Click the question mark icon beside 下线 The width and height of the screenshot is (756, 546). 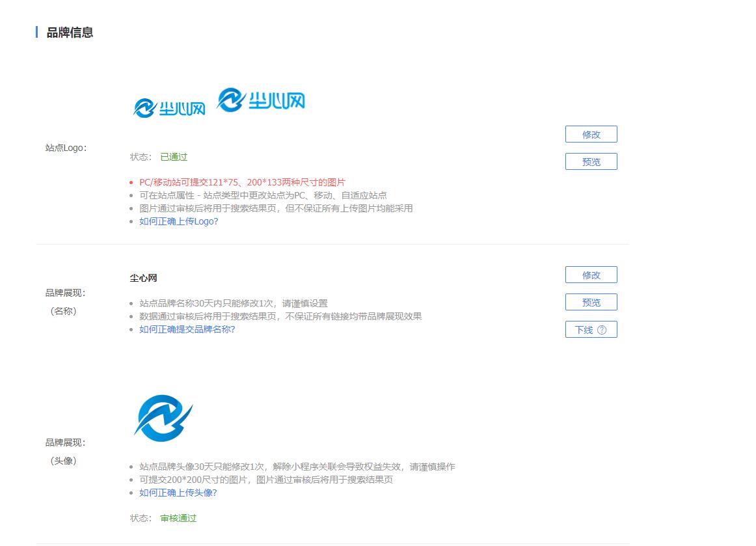pos(602,330)
